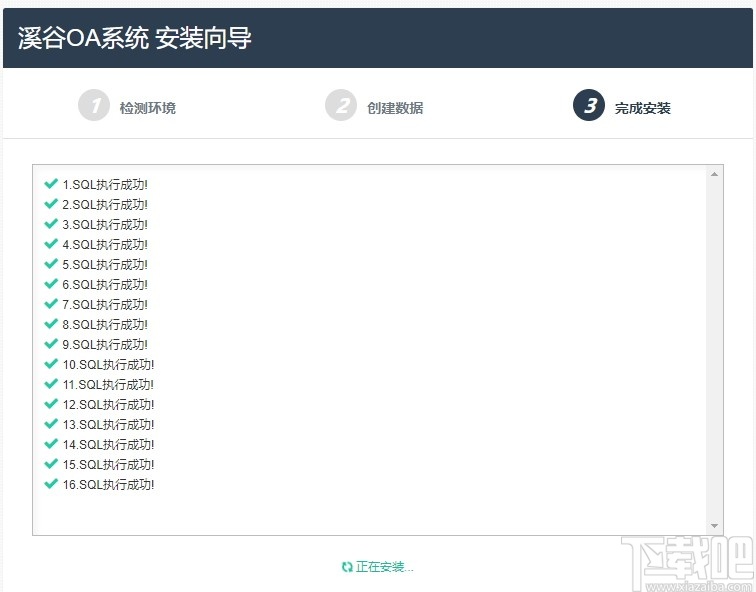Select the 检测环境 step label
This screenshot has height=592, width=756.
pyautogui.click(x=148, y=108)
